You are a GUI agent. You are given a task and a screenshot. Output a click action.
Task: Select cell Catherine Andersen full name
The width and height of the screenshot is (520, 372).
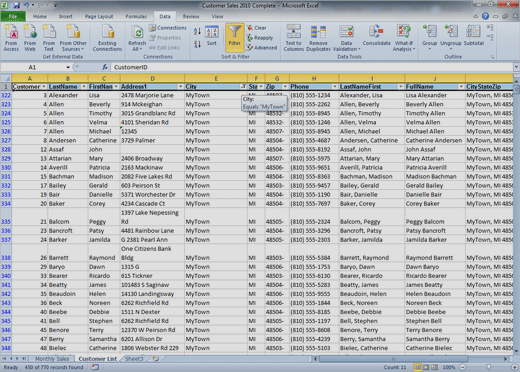[435, 140]
